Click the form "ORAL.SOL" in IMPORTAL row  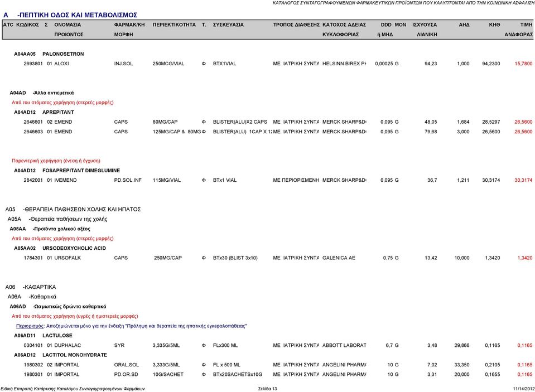[127, 365]
